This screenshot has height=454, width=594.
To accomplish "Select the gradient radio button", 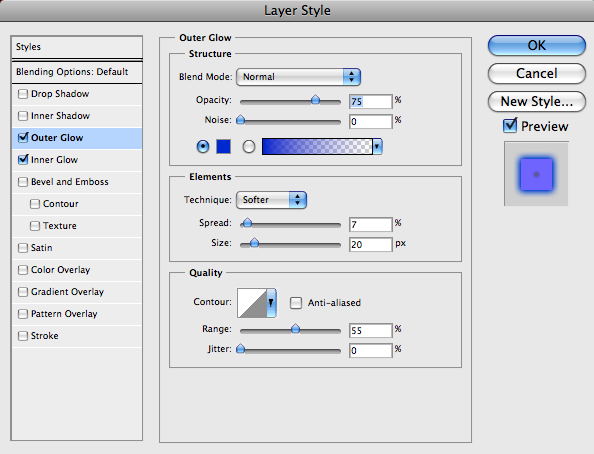I will point(249,146).
